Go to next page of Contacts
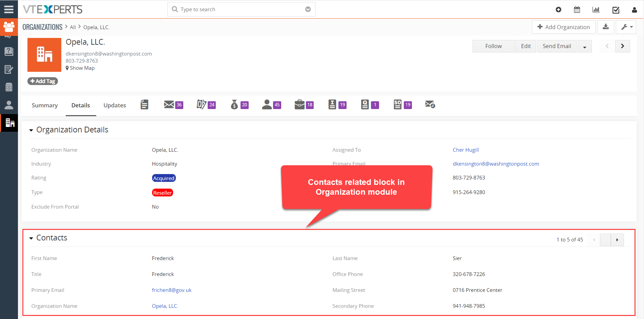644x319 pixels. (x=617, y=240)
